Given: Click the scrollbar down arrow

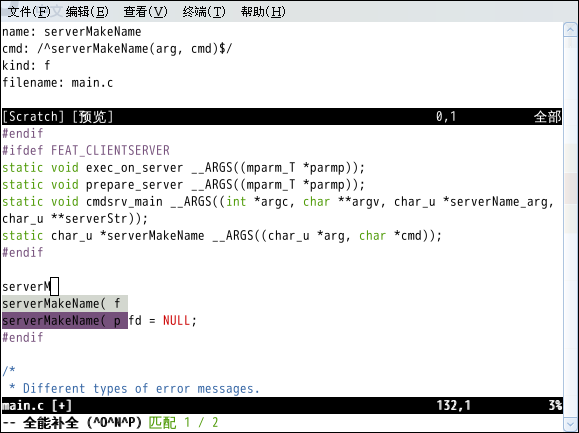Looking at the screenshot, I should click(x=571, y=423).
